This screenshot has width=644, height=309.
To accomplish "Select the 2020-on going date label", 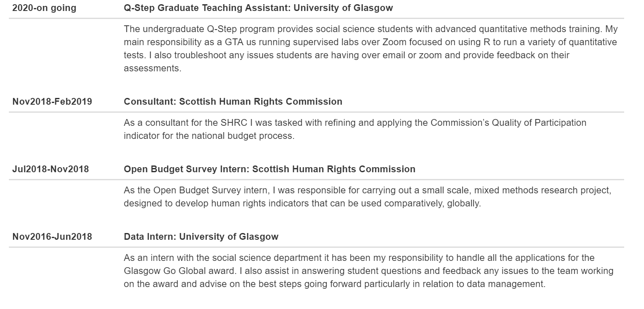I will coord(44,8).
